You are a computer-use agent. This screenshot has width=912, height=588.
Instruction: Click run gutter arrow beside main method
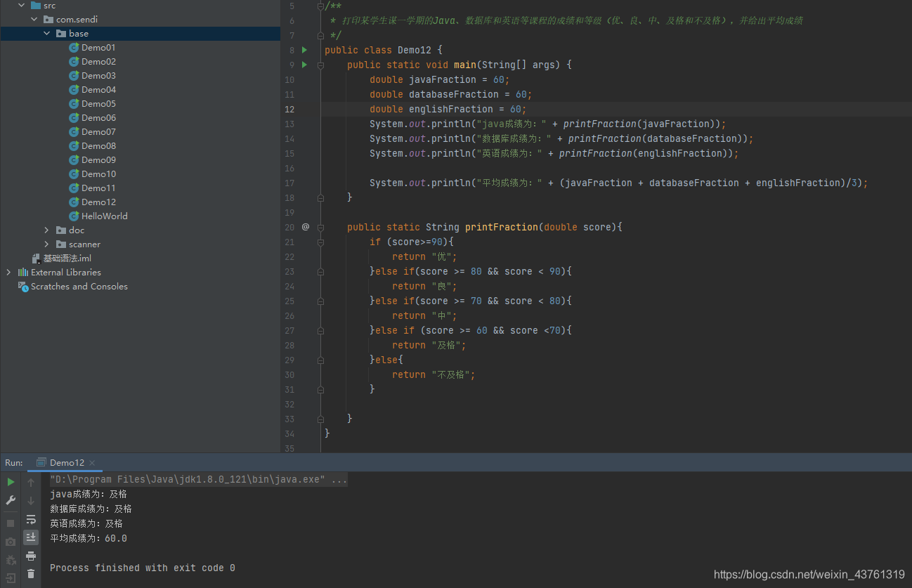[x=304, y=65]
